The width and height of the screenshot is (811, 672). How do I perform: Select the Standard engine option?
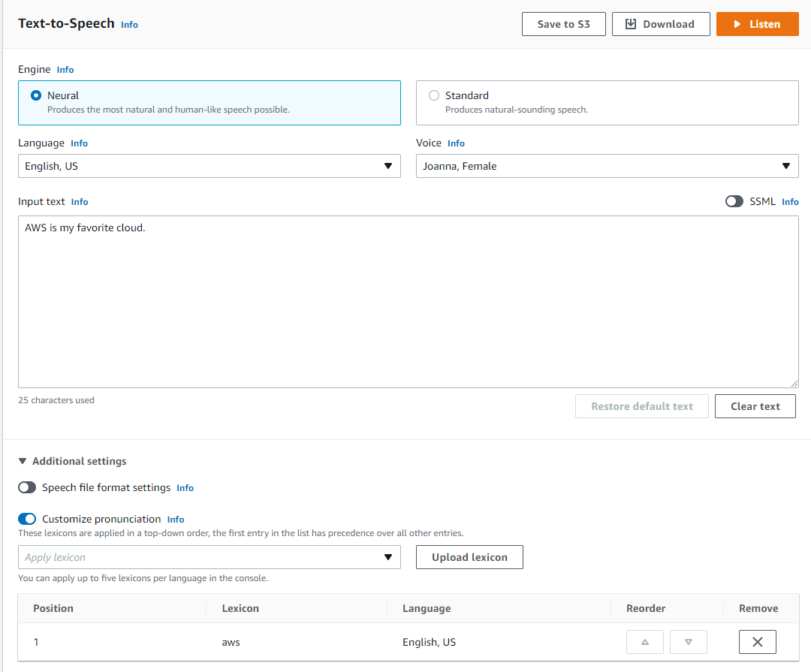coord(607,102)
